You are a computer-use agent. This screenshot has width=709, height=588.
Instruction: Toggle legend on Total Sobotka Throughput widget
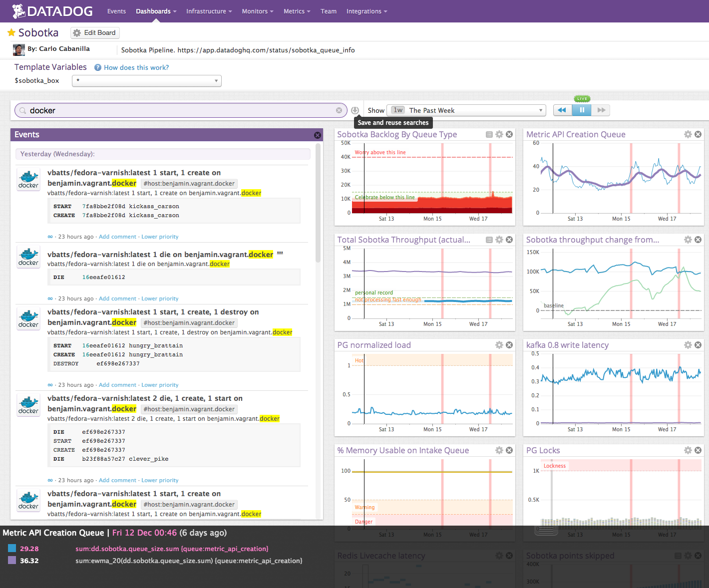pos(489,240)
